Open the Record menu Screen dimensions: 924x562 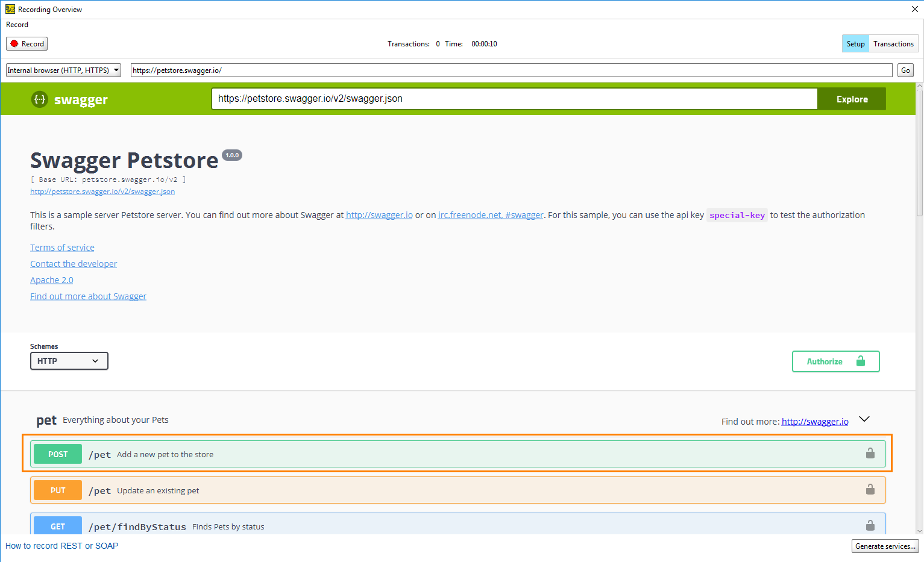click(17, 25)
